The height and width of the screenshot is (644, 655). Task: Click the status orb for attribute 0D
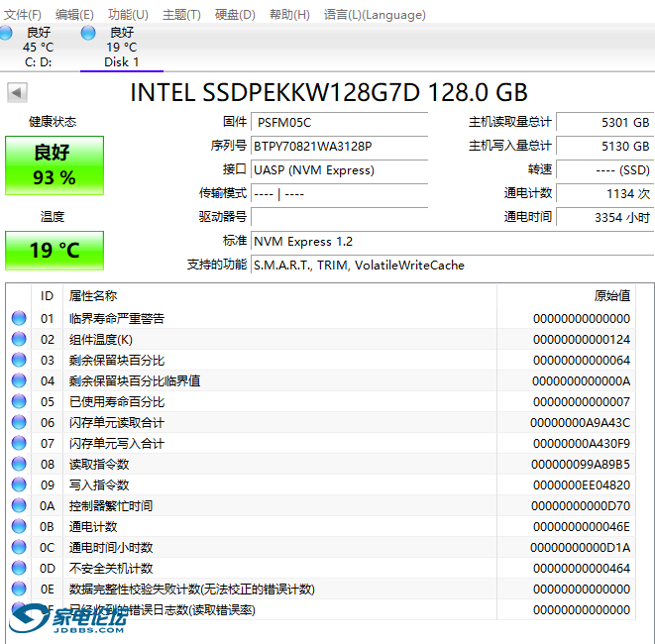pos(19,568)
